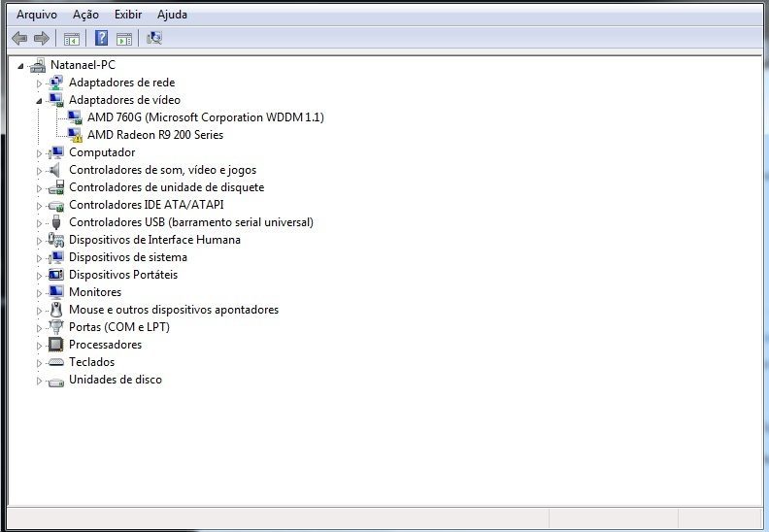Click the mouse icon for pointing devices

(x=56, y=310)
